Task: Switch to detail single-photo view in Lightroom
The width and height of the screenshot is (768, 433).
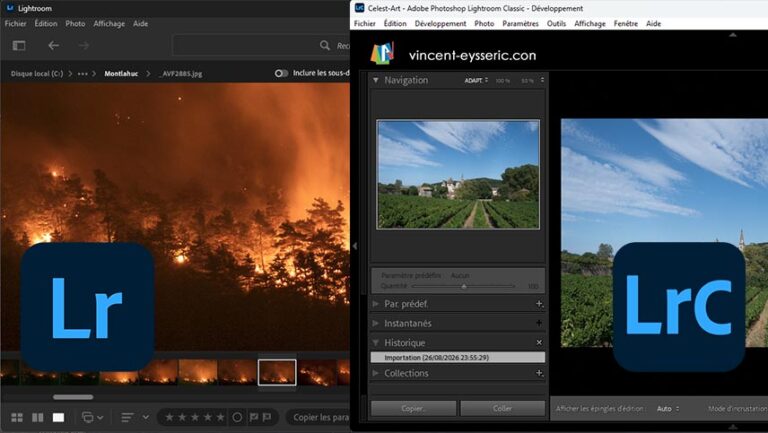Action: click(58, 417)
